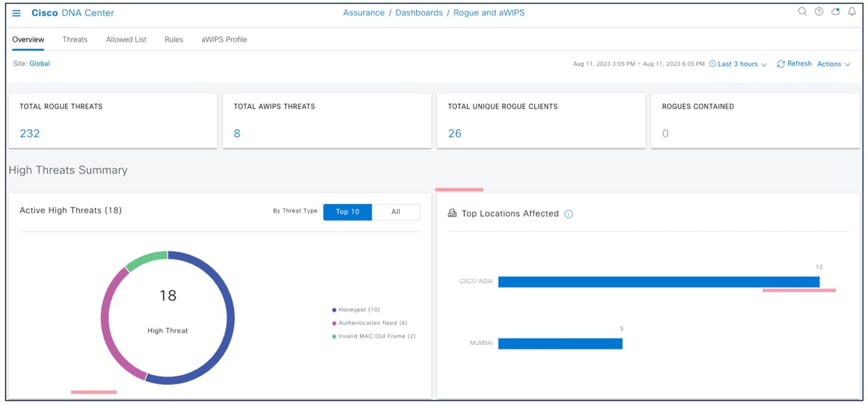This screenshot has width=868, height=405.
Task: Open the notifications bell icon
Action: point(852,11)
